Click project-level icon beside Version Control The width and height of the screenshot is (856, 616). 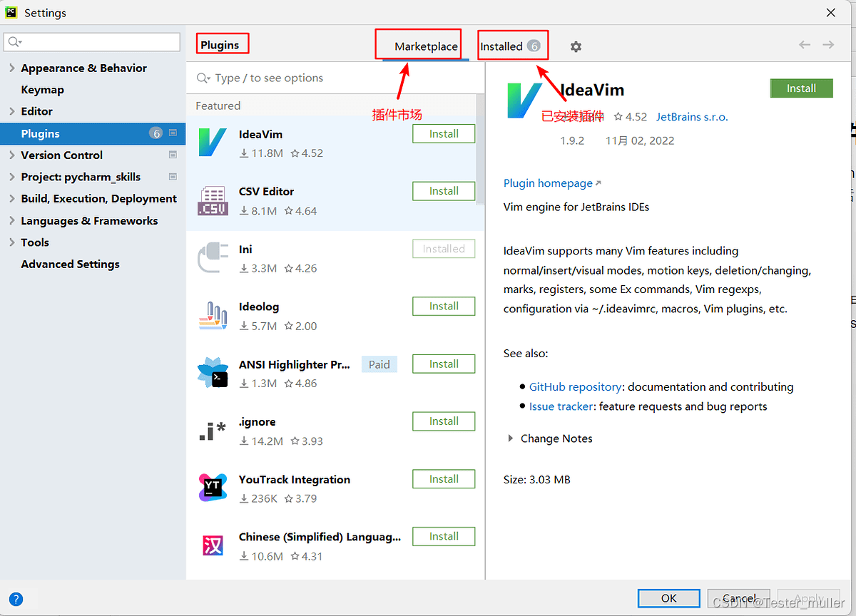(x=173, y=155)
